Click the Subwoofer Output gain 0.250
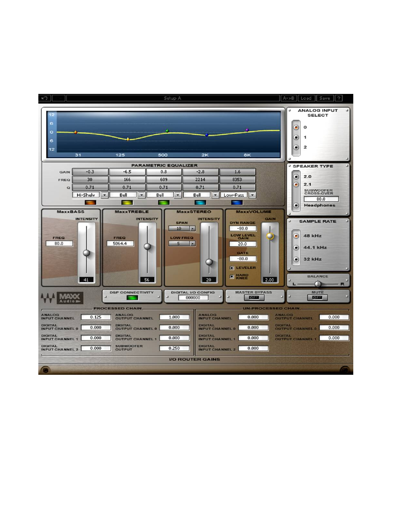 [x=174, y=348]
